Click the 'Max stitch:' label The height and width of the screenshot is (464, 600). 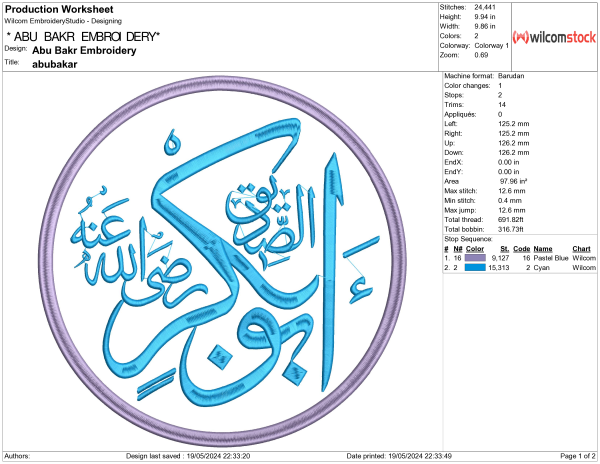460,191
